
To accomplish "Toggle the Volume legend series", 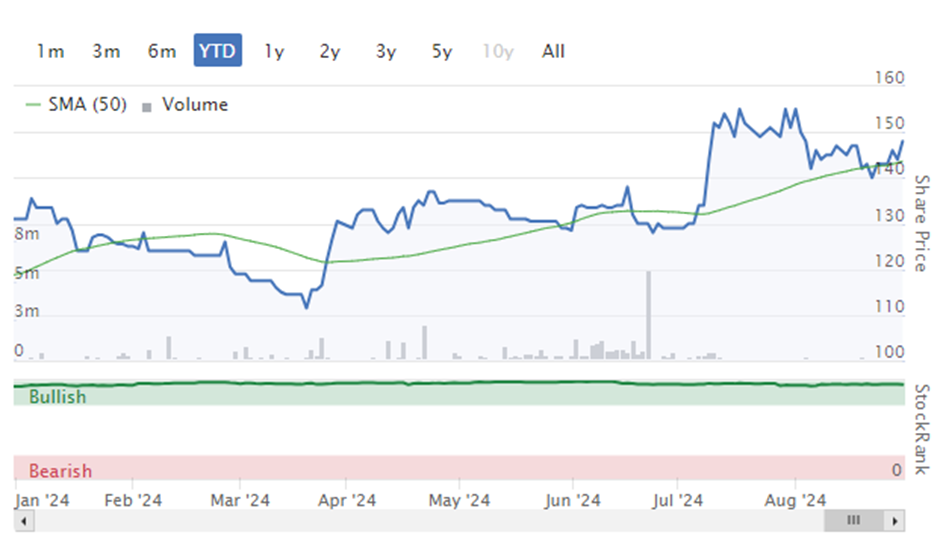I will [185, 105].
